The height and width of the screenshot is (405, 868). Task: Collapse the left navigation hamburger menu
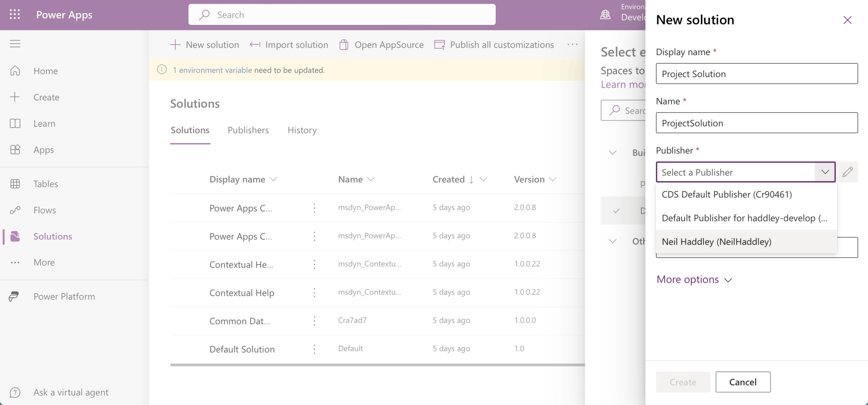(x=15, y=44)
